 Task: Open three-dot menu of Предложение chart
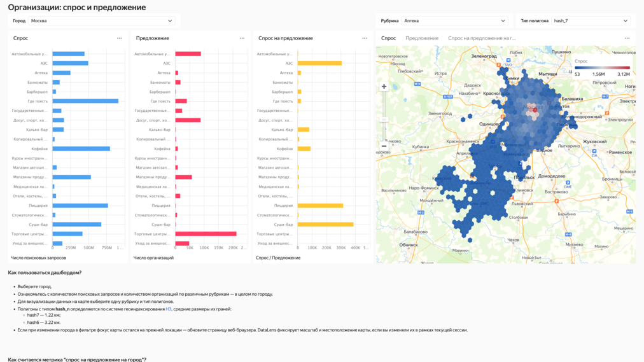click(x=242, y=38)
